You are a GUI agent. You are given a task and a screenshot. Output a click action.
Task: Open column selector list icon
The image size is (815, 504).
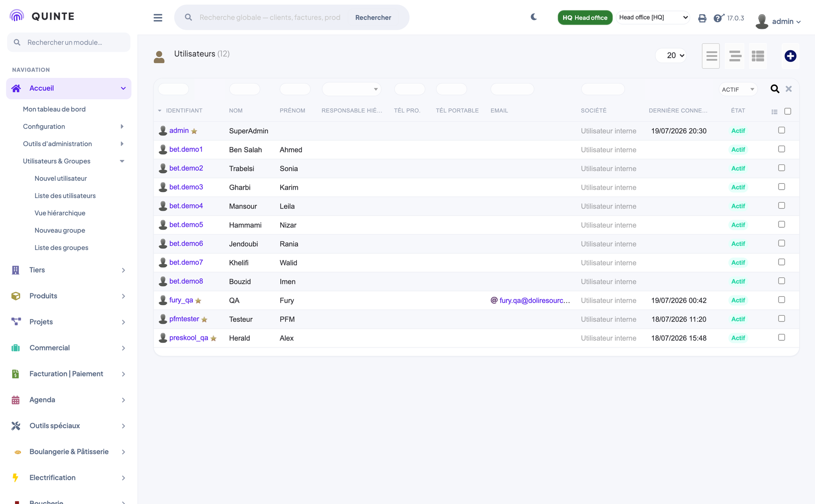click(774, 112)
